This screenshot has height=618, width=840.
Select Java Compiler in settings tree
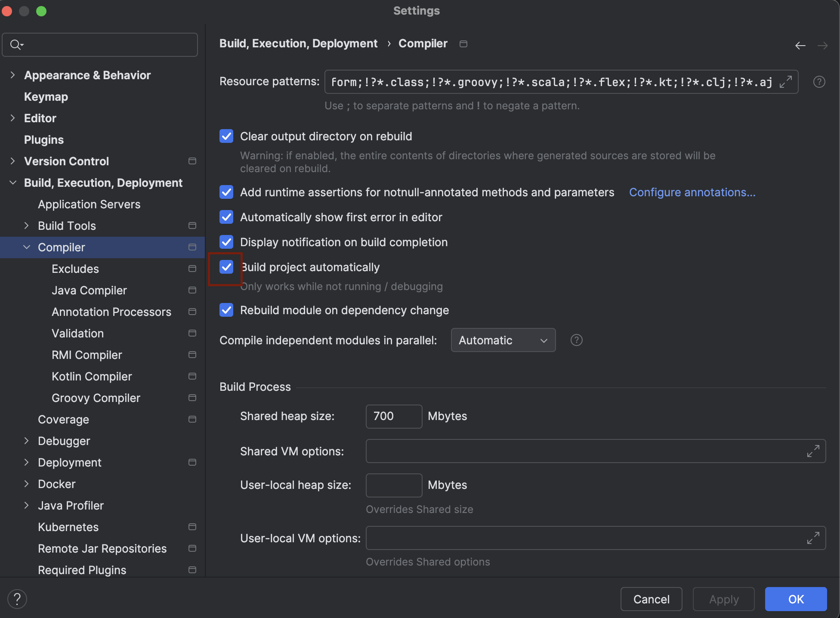pyautogui.click(x=89, y=290)
